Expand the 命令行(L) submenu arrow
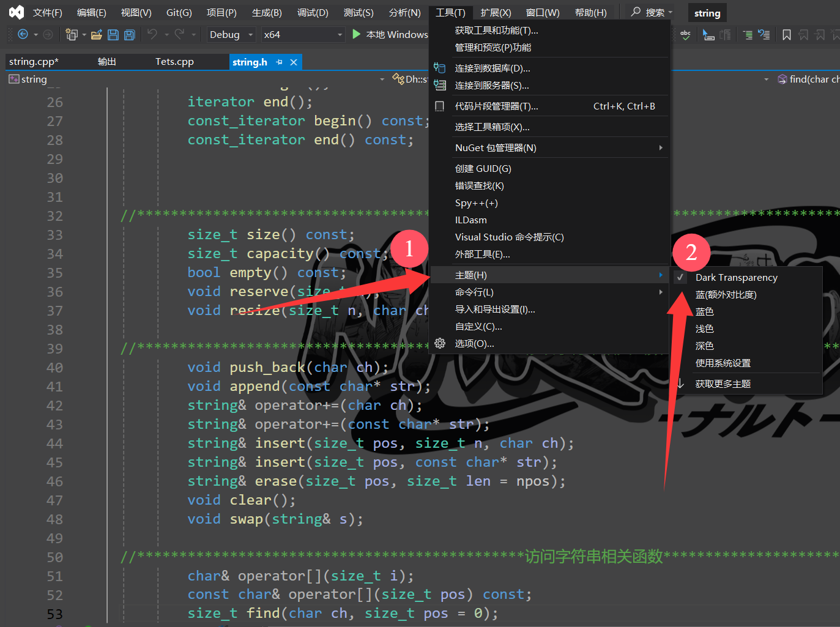The height and width of the screenshot is (627, 840). point(661,292)
